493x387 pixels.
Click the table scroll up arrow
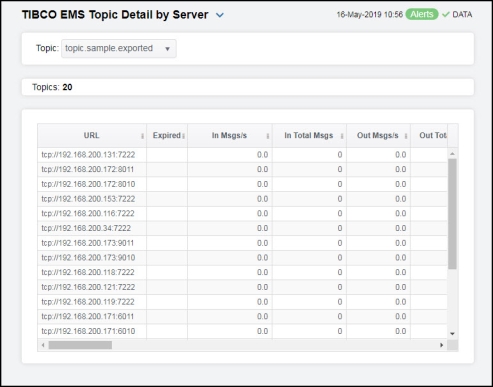coord(452,154)
